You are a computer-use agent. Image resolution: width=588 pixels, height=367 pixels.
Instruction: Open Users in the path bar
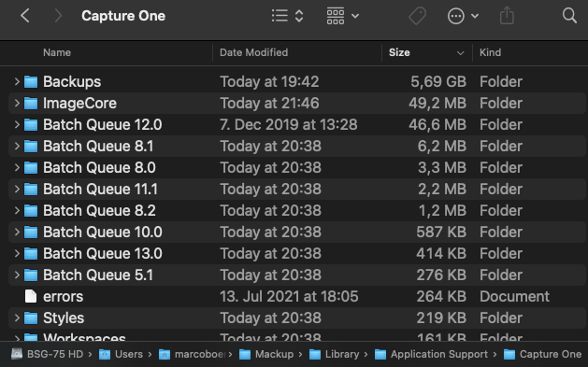tap(121, 354)
